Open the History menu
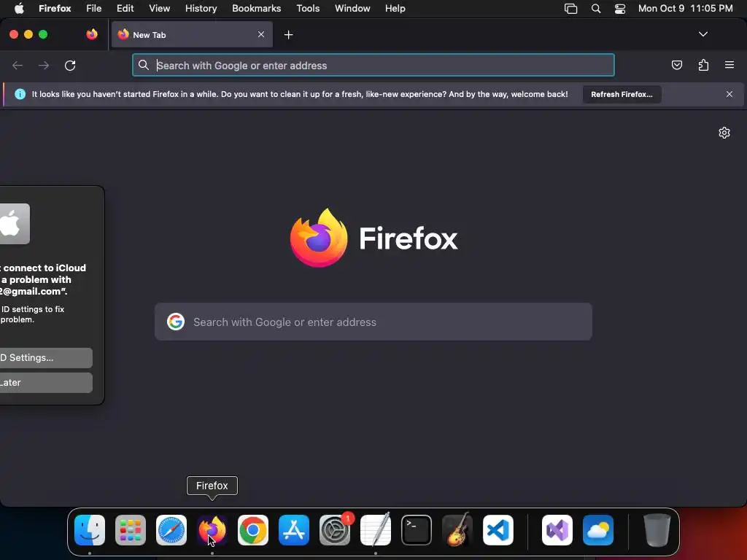 [201, 9]
